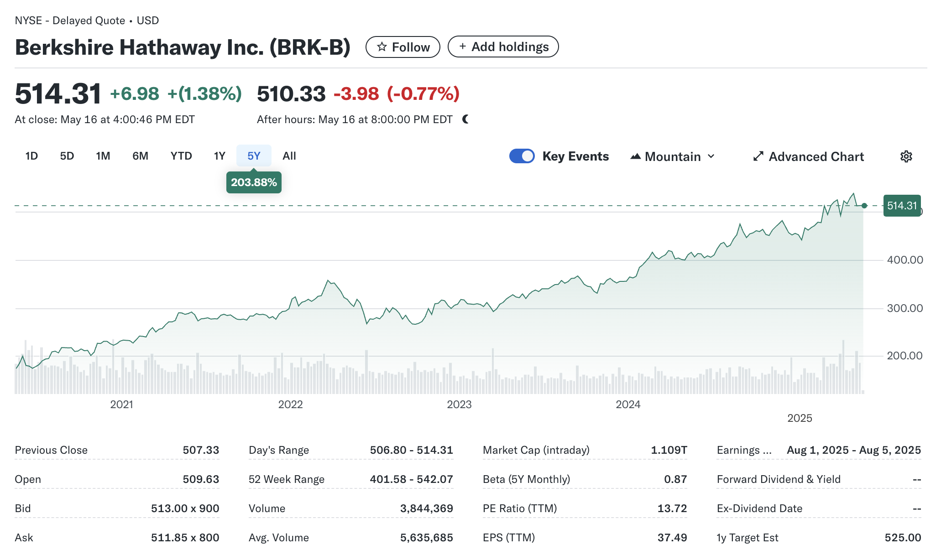Expand the Mountain dropdown chevron
Screen dimensions: 941x560
click(x=711, y=156)
